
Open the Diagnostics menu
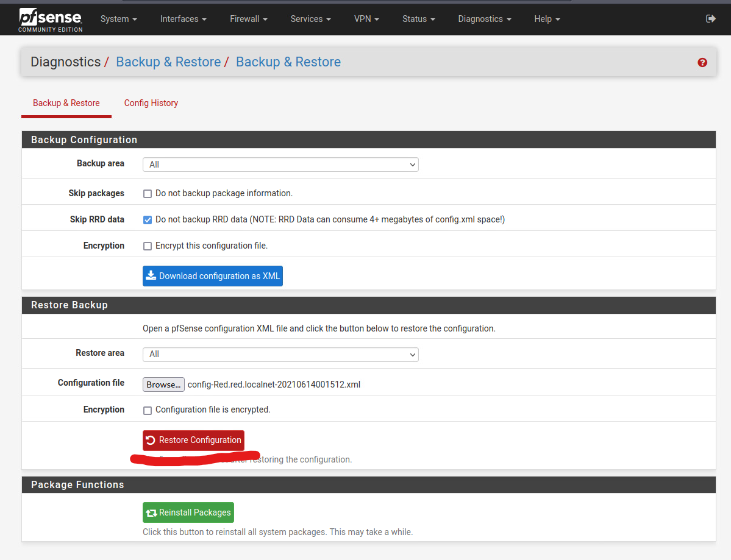coord(484,19)
